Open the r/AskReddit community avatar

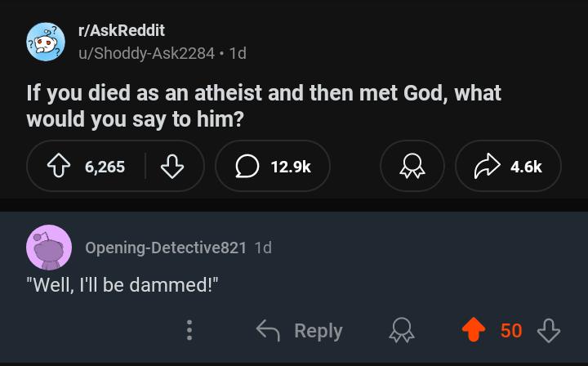point(46,41)
